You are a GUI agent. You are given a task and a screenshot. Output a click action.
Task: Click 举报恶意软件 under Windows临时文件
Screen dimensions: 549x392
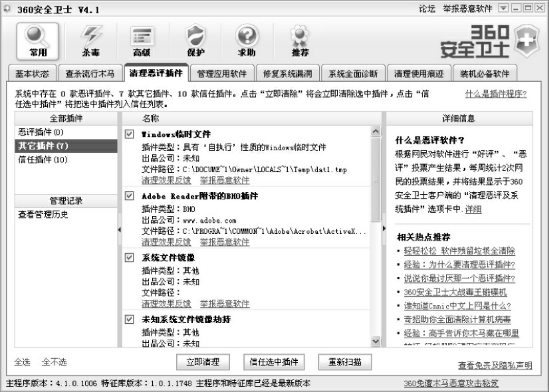[225, 180]
